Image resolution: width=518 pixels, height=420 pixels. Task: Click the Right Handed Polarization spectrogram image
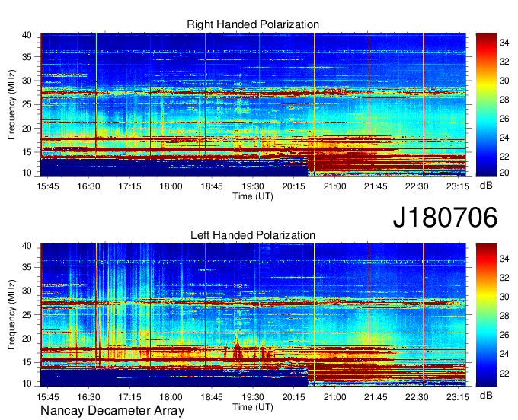tap(253, 104)
